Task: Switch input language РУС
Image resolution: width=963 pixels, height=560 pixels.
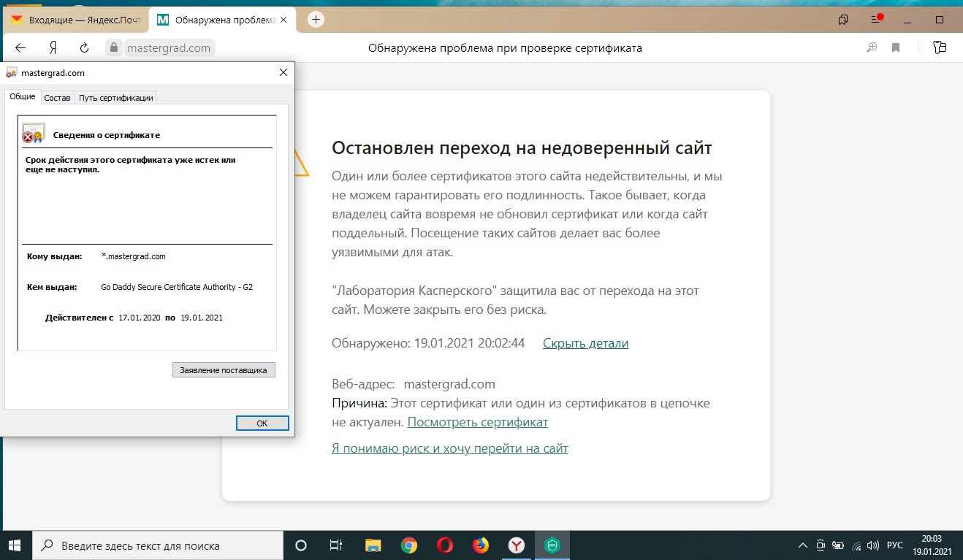Action: (x=895, y=545)
